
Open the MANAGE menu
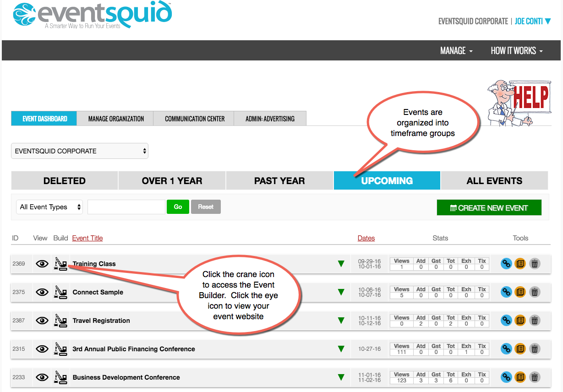[x=456, y=51]
